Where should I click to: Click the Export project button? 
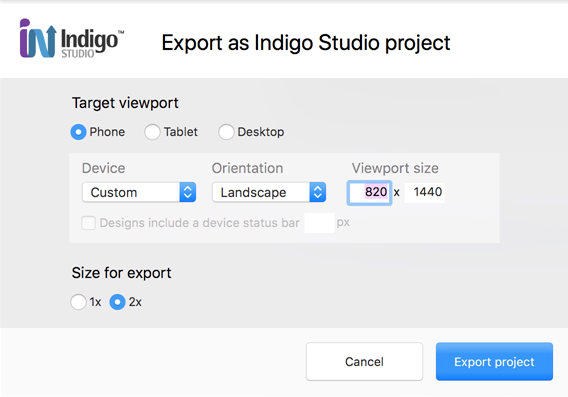(494, 362)
